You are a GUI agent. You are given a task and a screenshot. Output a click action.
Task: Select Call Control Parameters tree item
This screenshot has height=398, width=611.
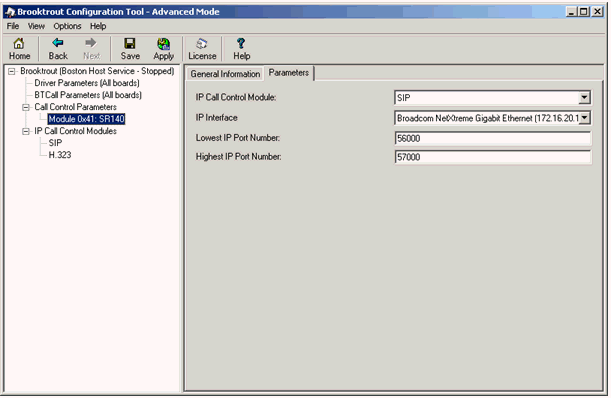[75, 107]
